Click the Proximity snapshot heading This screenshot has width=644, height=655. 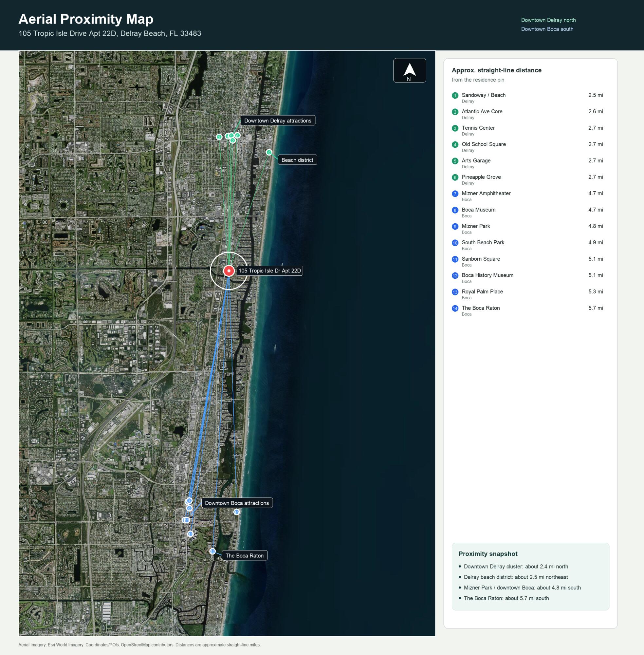[x=488, y=553]
